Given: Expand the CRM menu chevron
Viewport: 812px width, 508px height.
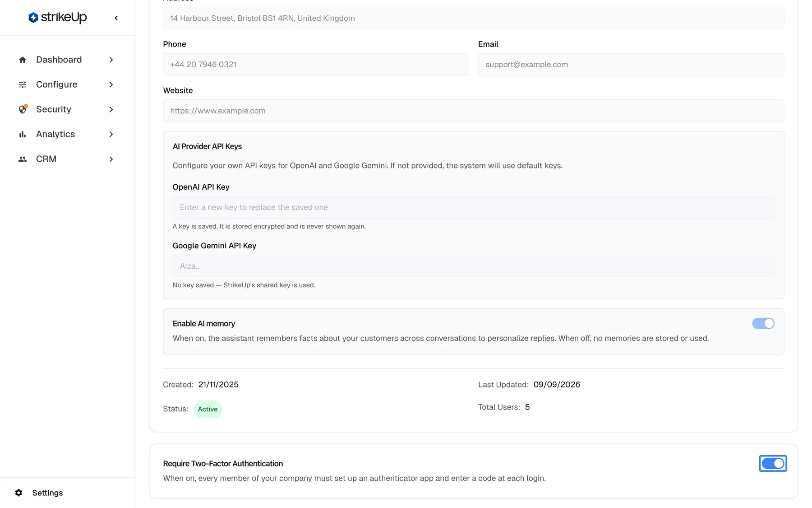Looking at the screenshot, I should click(x=111, y=159).
